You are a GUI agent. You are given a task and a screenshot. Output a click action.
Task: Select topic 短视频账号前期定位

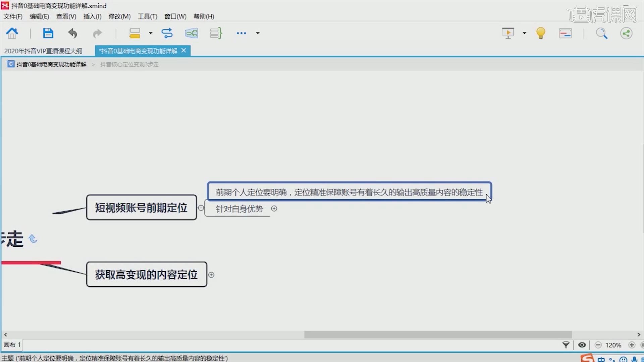click(141, 207)
